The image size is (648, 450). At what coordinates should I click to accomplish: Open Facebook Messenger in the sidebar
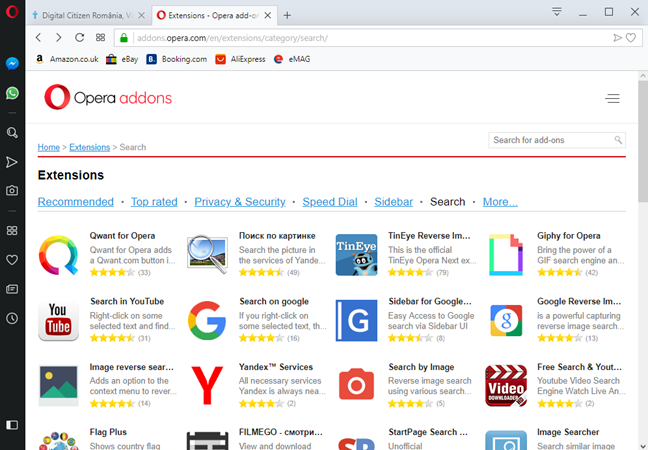(x=12, y=63)
